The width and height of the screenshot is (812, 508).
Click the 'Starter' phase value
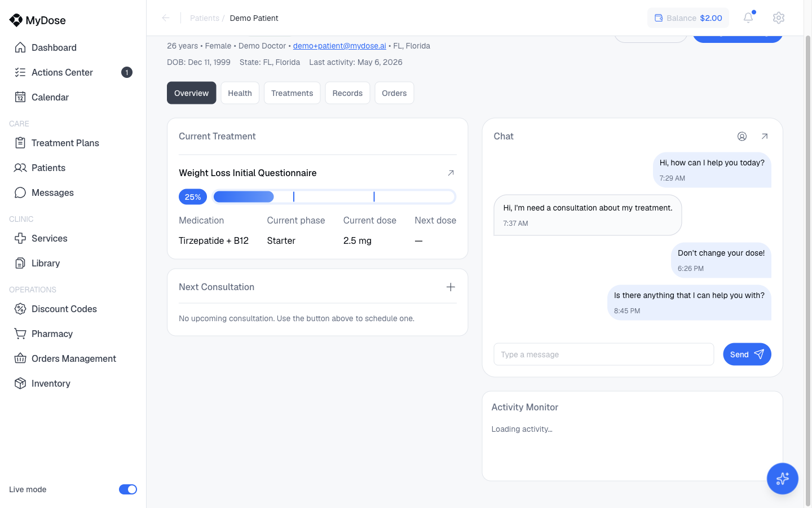click(281, 240)
